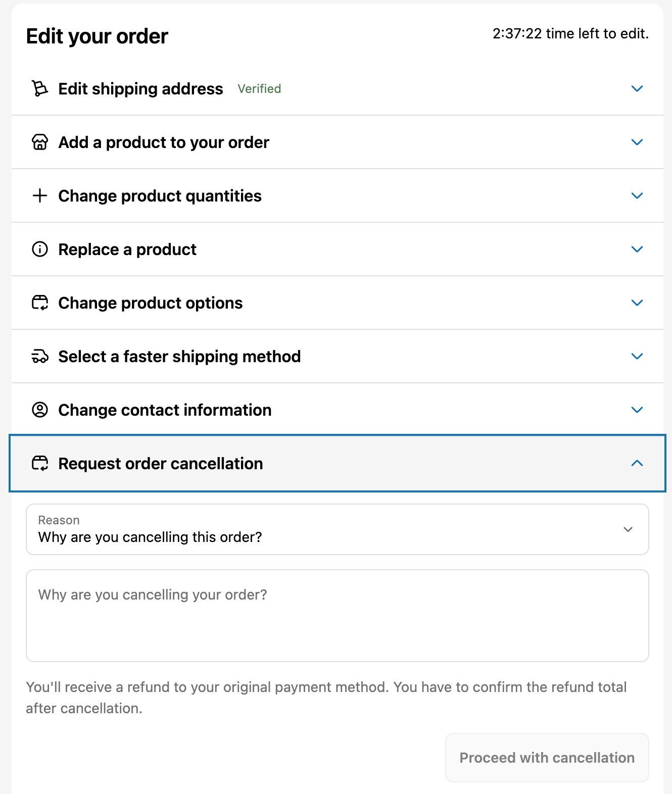Expand the Change product quantities chevron
The height and width of the screenshot is (794, 672).
pyautogui.click(x=637, y=195)
